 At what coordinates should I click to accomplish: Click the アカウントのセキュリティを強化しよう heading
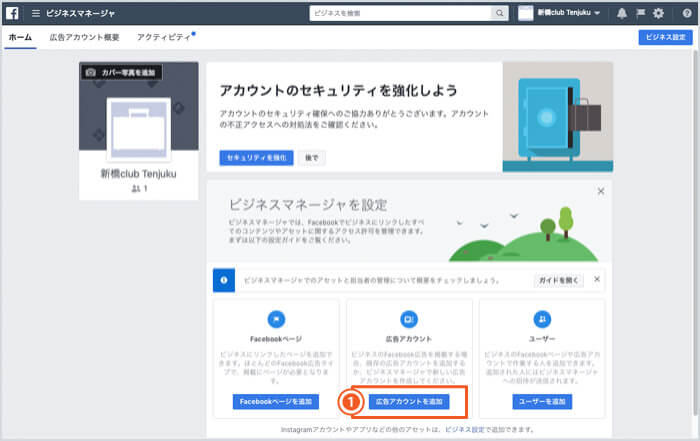(x=339, y=91)
